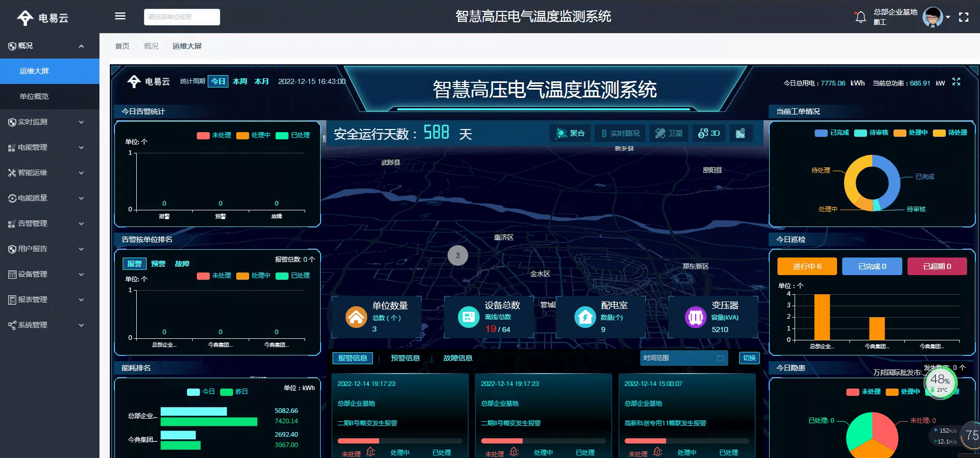Expand 告警管理 menu chevron

coord(81,224)
